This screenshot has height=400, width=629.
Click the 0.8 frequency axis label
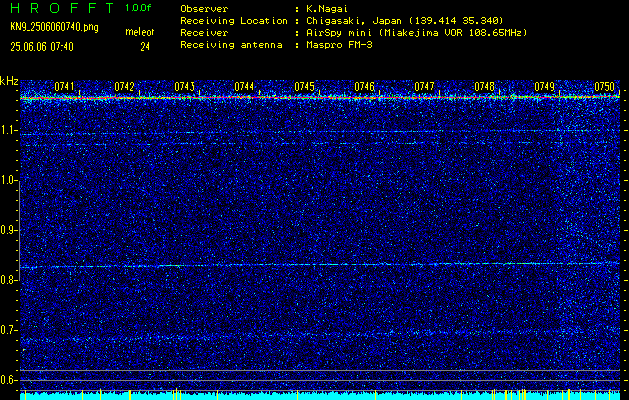(8, 280)
